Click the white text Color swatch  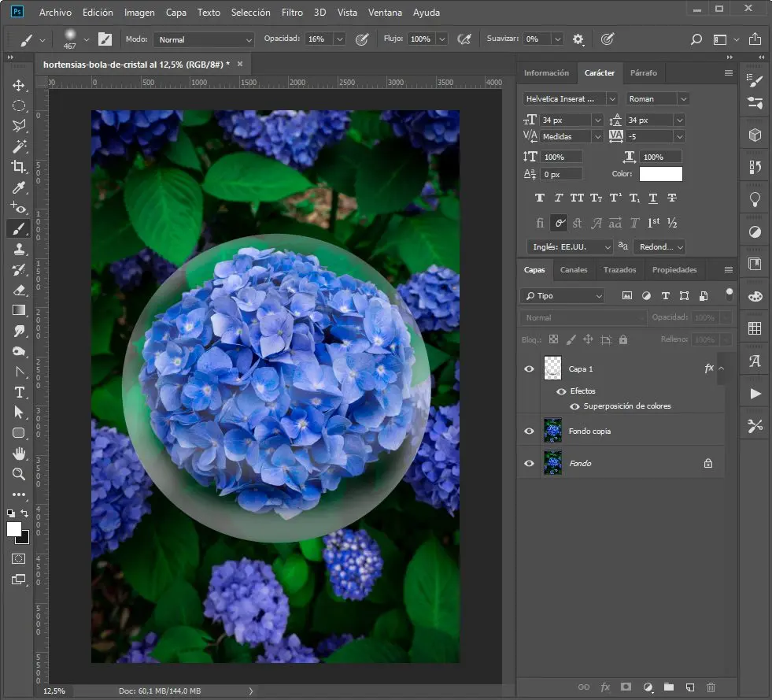click(x=660, y=174)
